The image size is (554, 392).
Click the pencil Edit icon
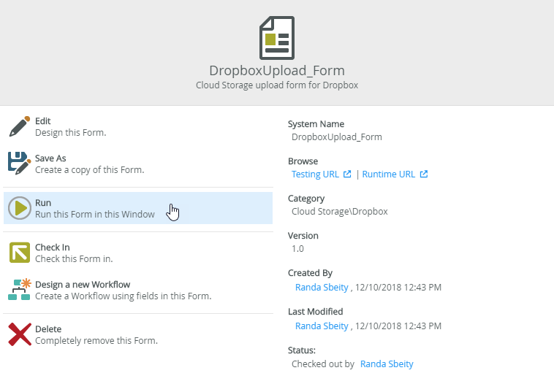(x=20, y=126)
